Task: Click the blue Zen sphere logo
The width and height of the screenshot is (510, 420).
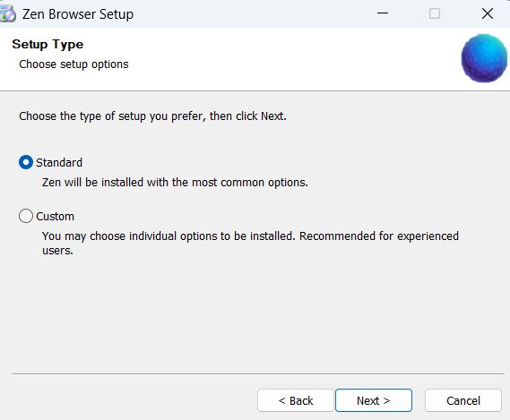Action: tap(484, 58)
